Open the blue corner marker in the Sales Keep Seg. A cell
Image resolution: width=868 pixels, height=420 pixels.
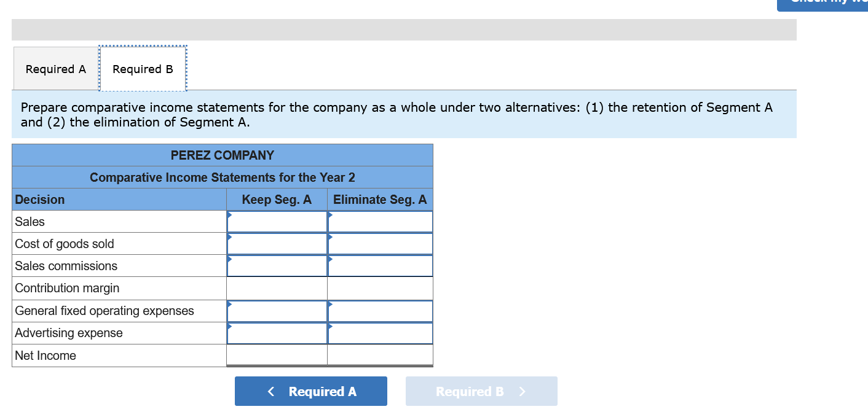229,214
